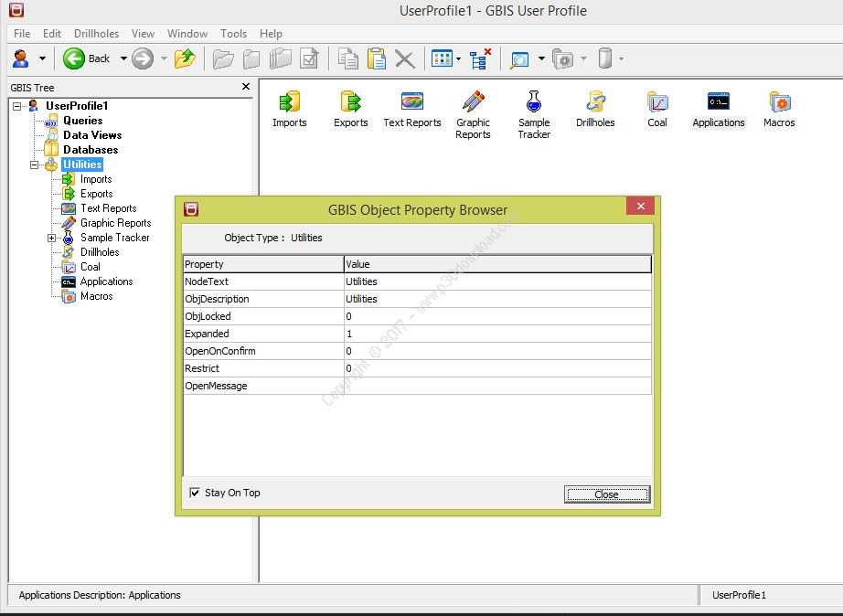Image resolution: width=843 pixels, height=616 pixels.
Task: Select Exports in the GBIS tree
Action: click(x=97, y=194)
